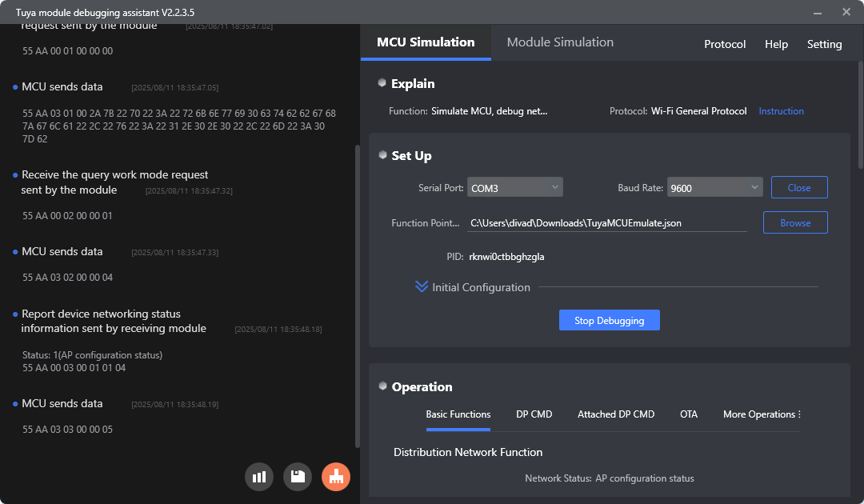Open the Instruction link
The height and width of the screenshot is (504, 864).
point(781,111)
